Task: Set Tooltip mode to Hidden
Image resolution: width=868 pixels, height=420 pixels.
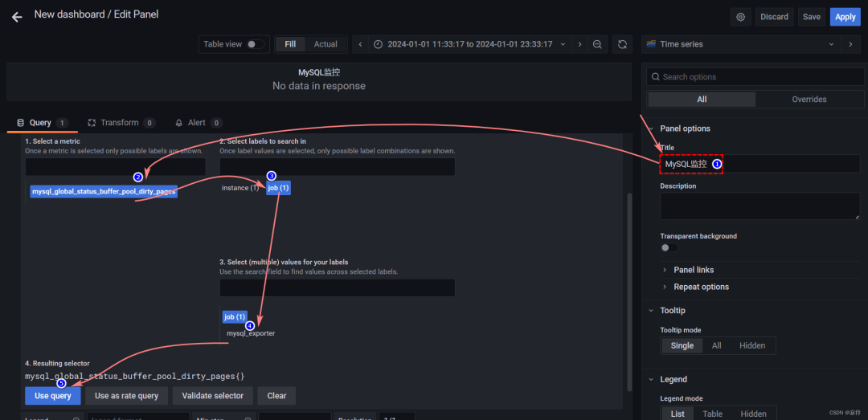Action: pos(752,346)
